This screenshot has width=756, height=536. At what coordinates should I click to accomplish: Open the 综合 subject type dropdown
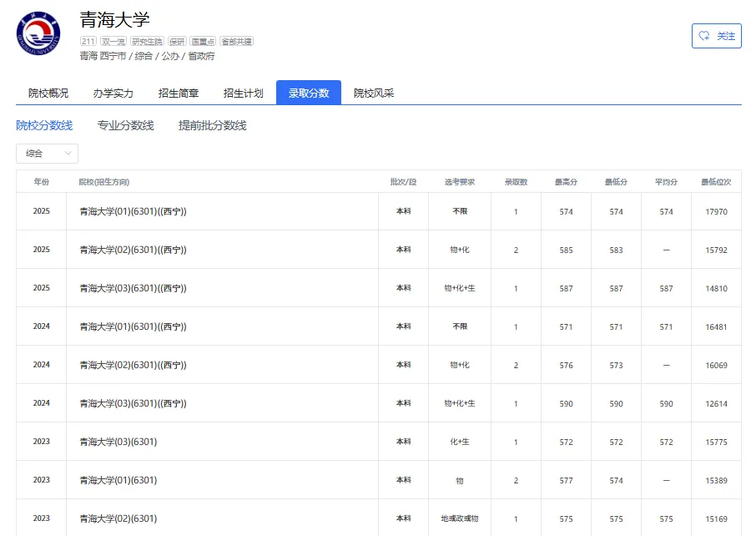[x=48, y=154]
